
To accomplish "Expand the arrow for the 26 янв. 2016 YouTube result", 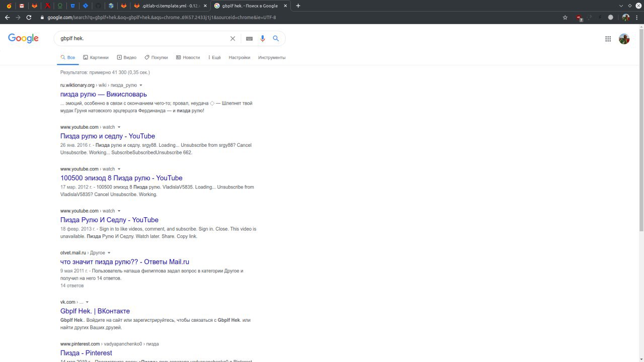I will pyautogui.click(x=119, y=127).
